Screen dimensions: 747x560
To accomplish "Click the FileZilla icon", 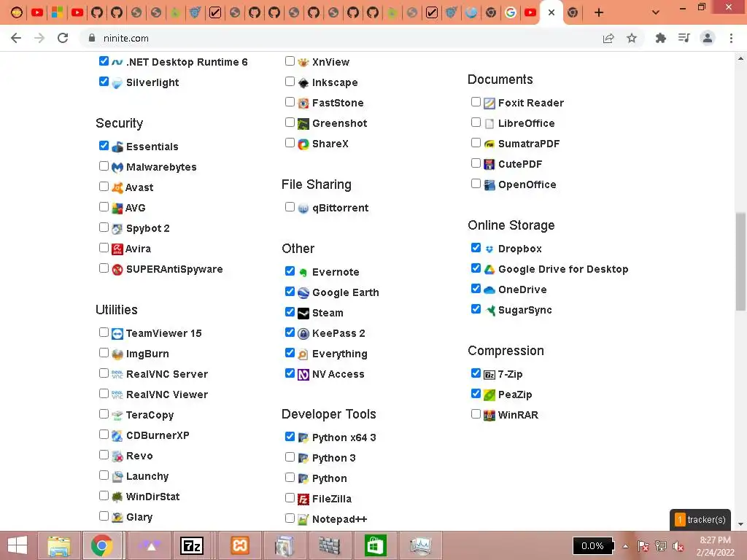I will click(x=303, y=499).
